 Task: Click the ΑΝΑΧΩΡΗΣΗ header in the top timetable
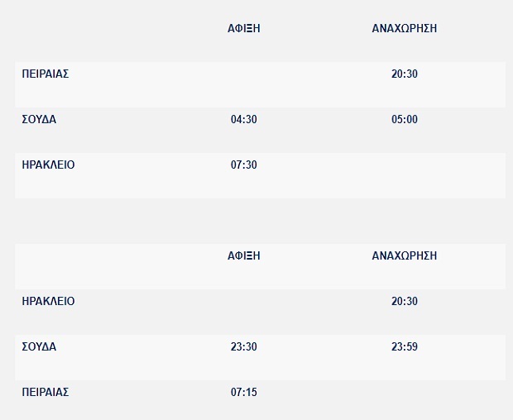pyautogui.click(x=405, y=28)
